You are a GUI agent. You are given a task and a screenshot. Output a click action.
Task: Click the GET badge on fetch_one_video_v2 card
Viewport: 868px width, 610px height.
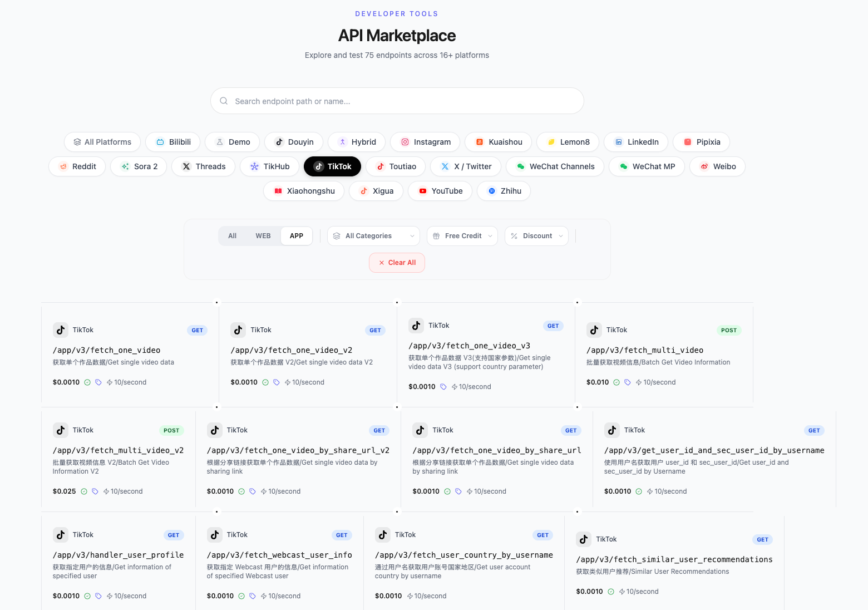coord(375,330)
